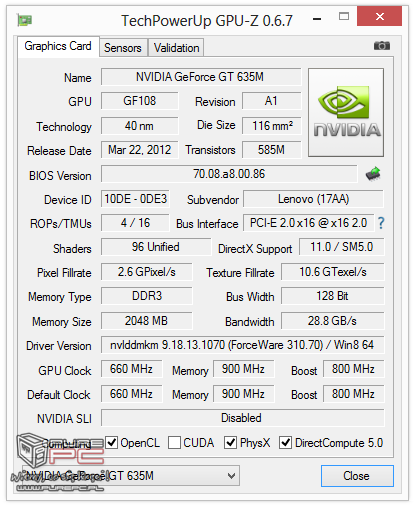Screen dimensions: 415x508
Task: Click the BIOS Version field
Action: 229,174
